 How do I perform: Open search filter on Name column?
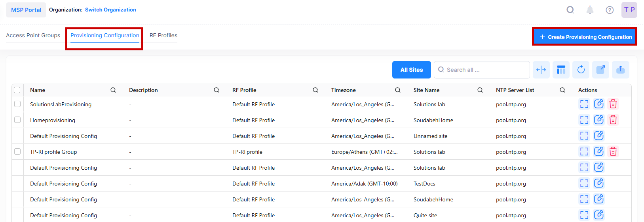(x=113, y=90)
